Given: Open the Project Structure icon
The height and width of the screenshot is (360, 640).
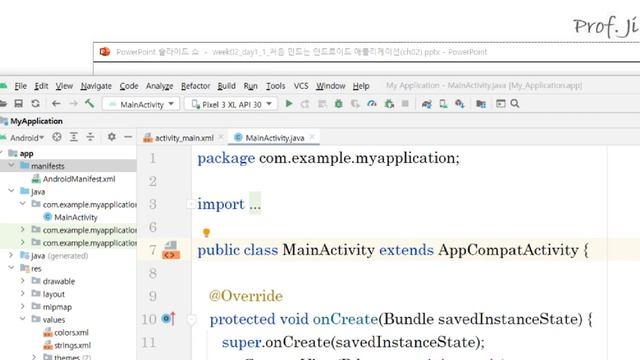Looking at the screenshot, I should click(x=481, y=104).
